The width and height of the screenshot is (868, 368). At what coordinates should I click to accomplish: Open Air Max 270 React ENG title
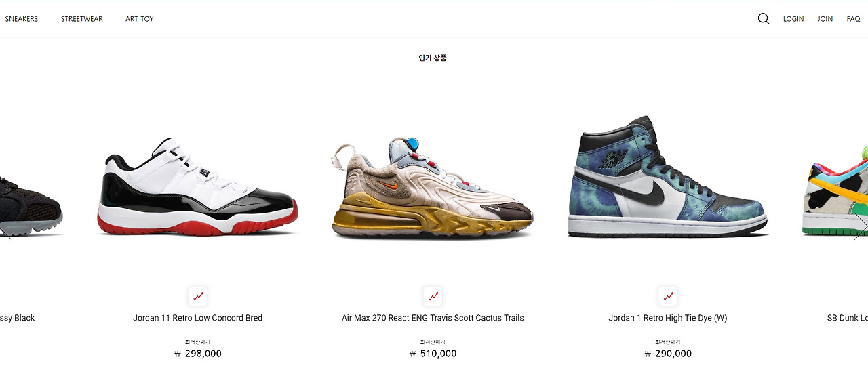tap(433, 318)
